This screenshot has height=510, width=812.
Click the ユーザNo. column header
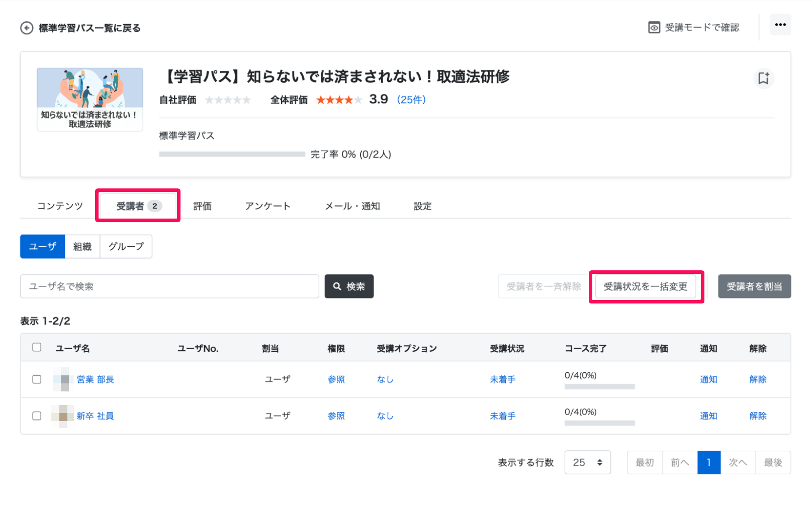click(198, 348)
